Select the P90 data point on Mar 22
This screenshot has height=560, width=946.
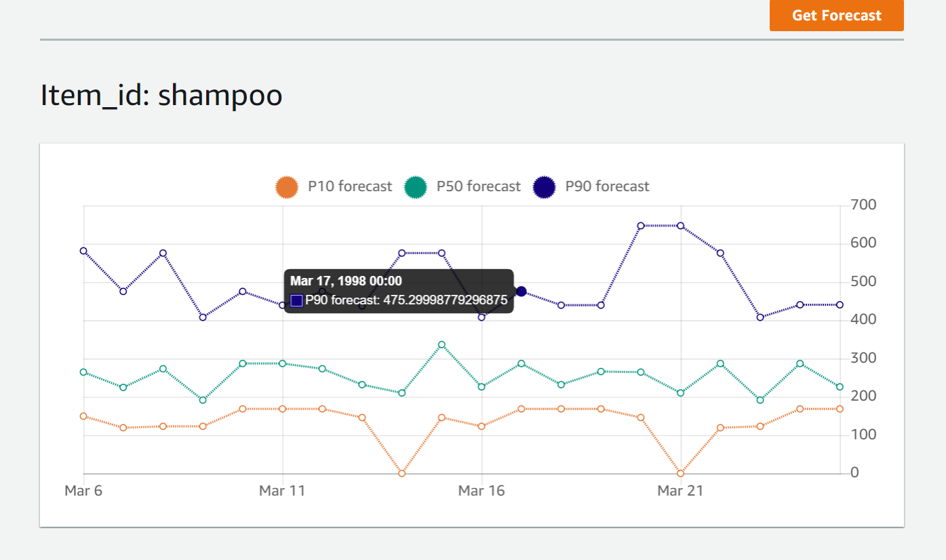(720, 253)
